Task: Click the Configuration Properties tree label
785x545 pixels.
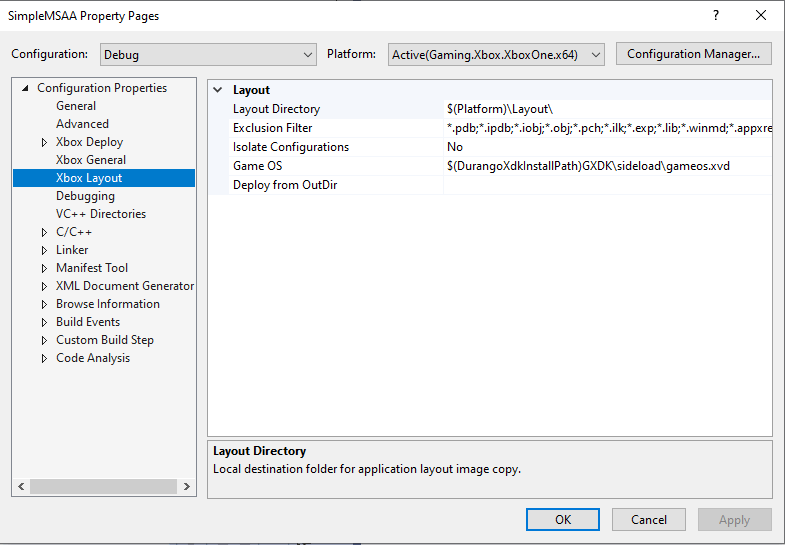Action: (102, 88)
